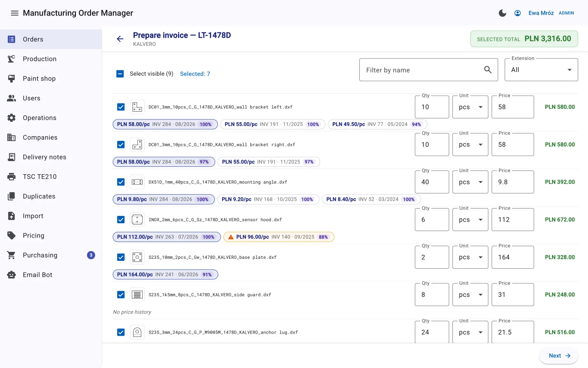Click the Email Bot robot icon

coord(11,275)
